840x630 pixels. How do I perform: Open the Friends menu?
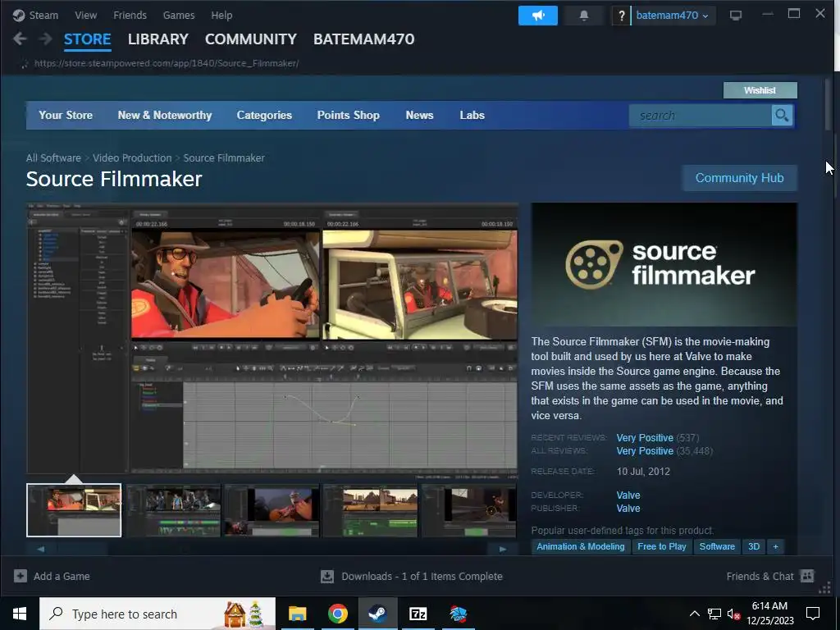pos(130,15)
